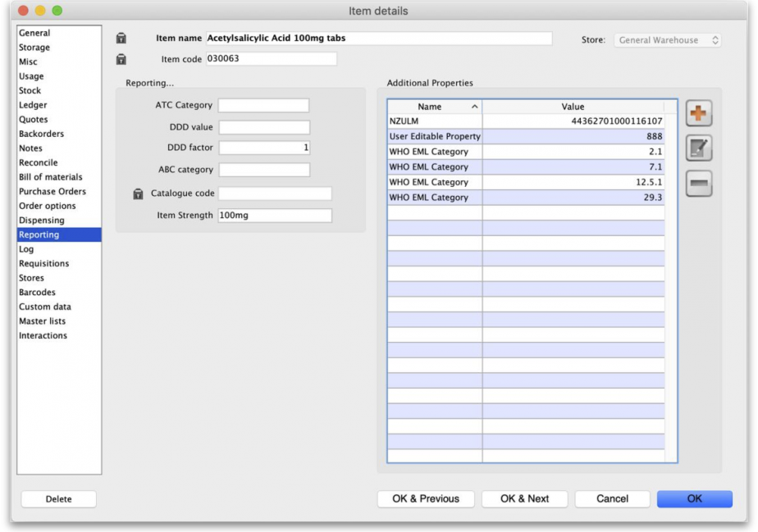Click the green macOS zoom window button
Image resolution: width=758 pixels, height=532 pixels.
[57, 11]
